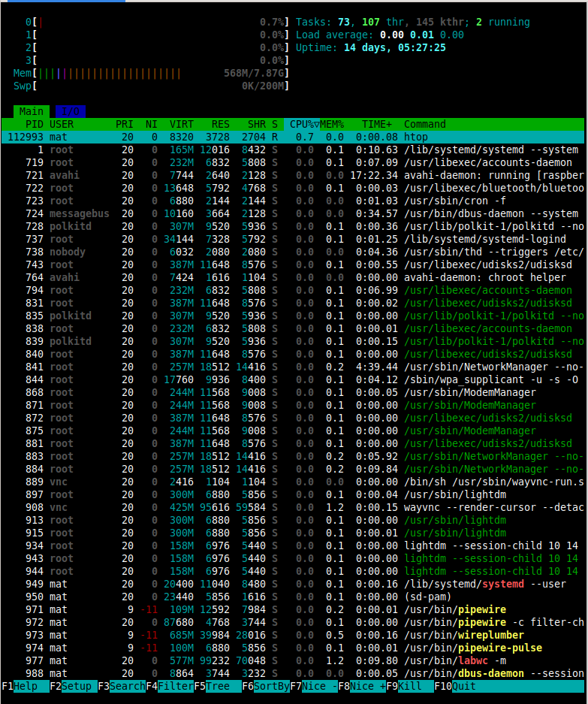Image resolution: width=588 pixels, height=704 pixels.
Task: Select the udisksd process PID 743
Action: click(x=293, y=265)
